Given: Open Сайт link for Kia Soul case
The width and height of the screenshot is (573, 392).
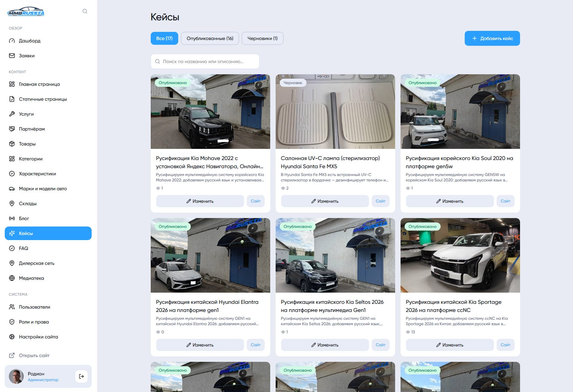Looking at the screenshot, I should 505,201.
